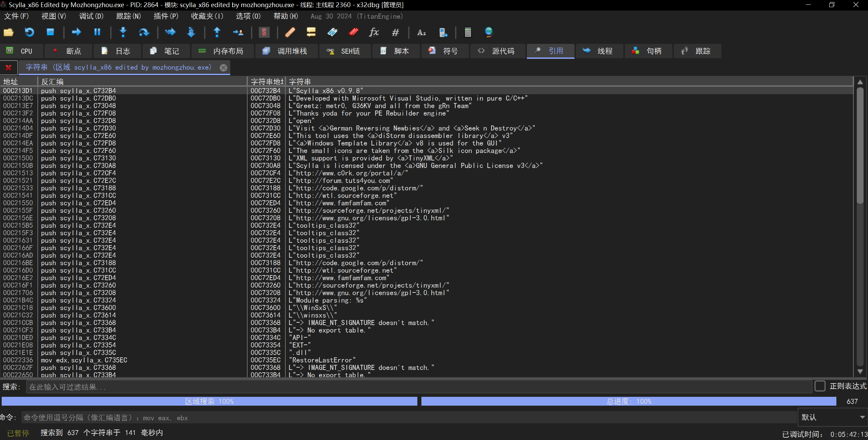Execute till return with the up-arrow icon
The image size is (868, 440).
point(217,32)
